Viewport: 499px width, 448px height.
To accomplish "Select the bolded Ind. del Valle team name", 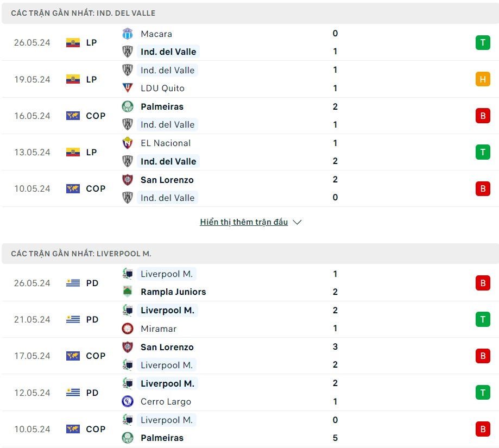I will pos(168,51).
